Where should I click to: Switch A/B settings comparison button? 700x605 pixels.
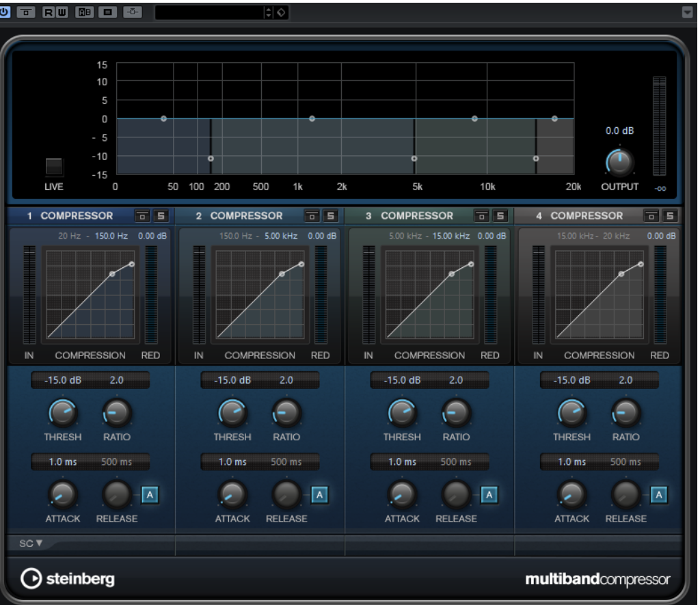point(85,12)
